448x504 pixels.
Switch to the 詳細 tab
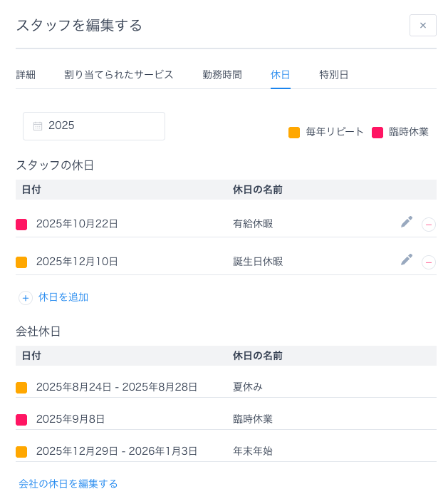pyautogui.click(x=26, y=75)
